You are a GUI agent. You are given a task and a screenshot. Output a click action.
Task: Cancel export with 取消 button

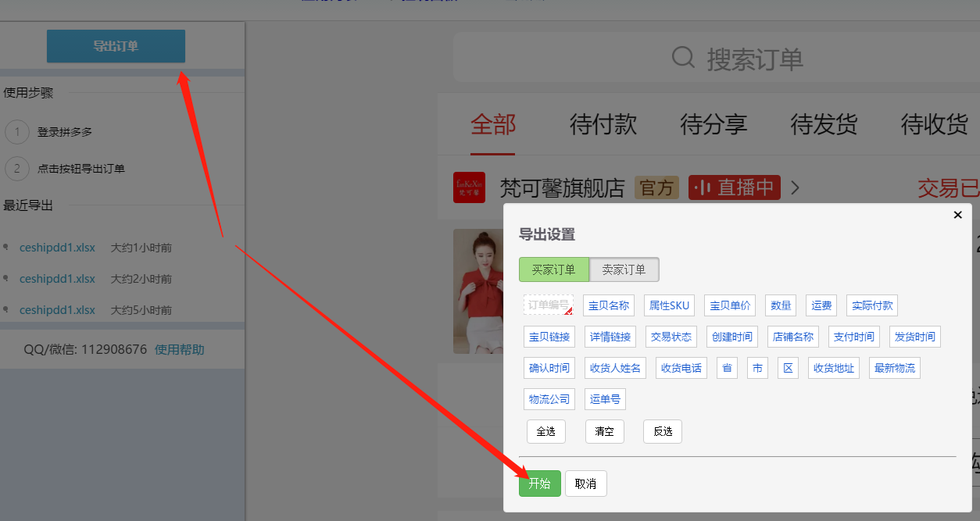point(586,484)
